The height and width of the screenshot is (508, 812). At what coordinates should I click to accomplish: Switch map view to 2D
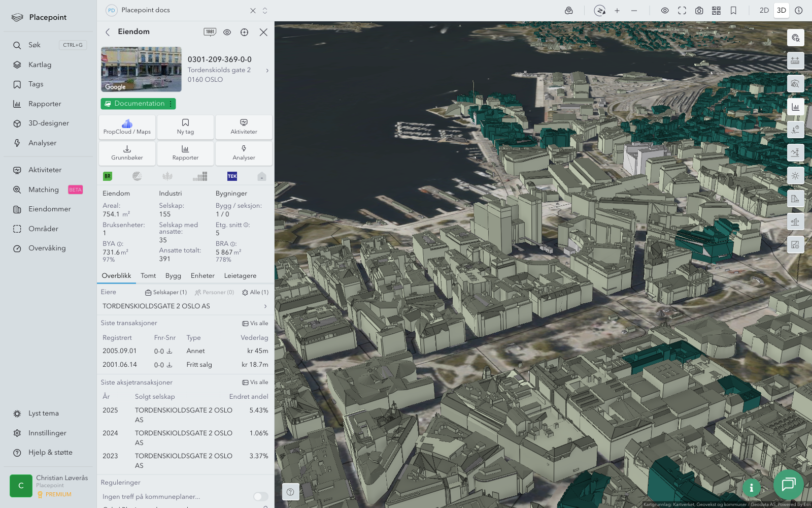764,11
